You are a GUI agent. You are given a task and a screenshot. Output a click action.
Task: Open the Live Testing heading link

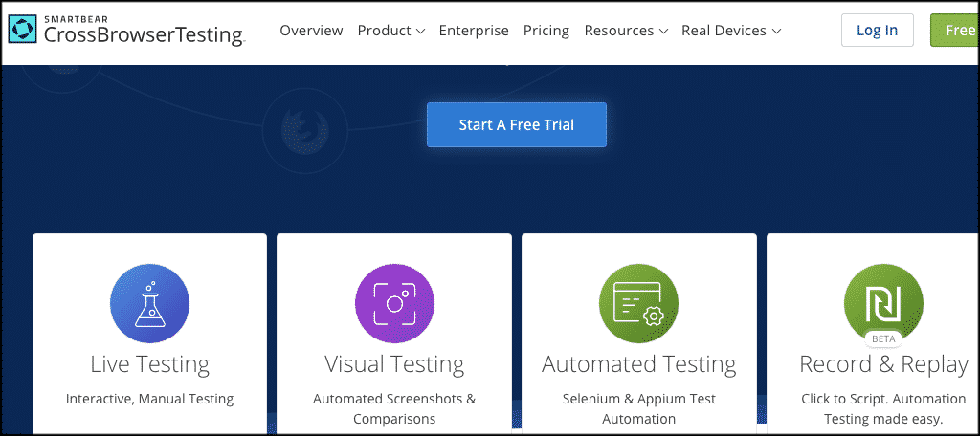coord(149,364)
